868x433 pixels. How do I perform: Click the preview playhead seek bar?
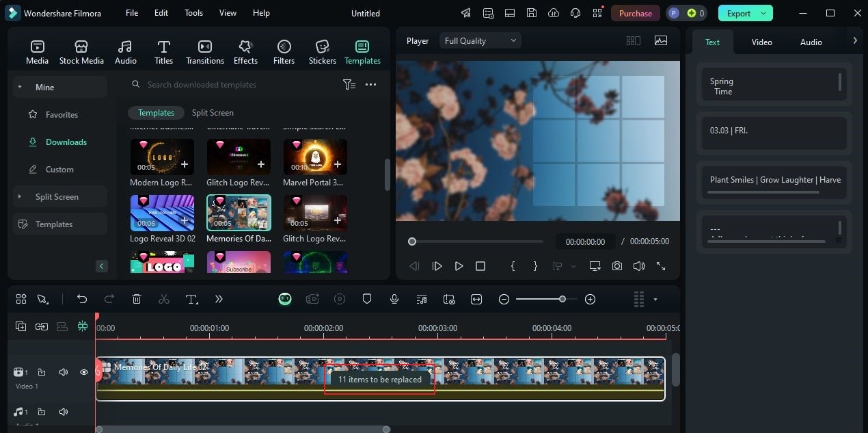pos(476,241)
